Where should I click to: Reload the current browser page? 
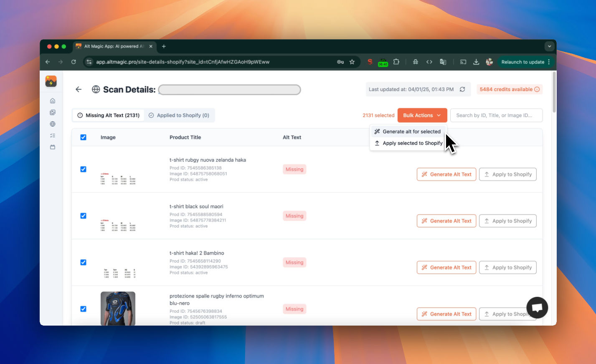pos(74,62)
